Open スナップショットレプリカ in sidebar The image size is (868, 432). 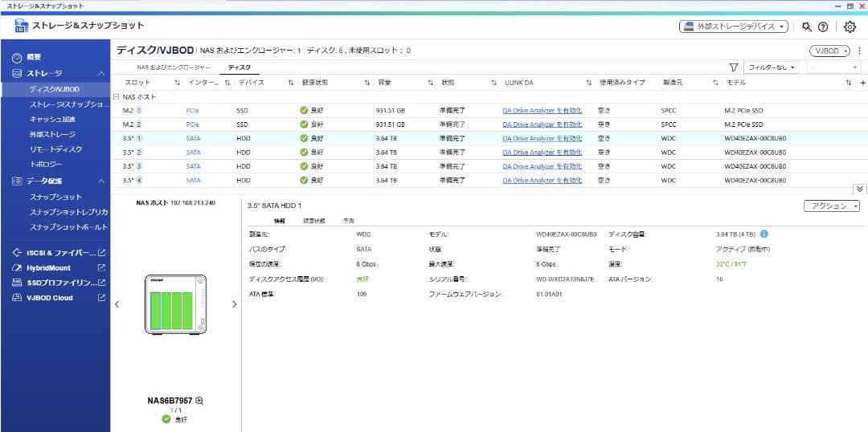68,212
